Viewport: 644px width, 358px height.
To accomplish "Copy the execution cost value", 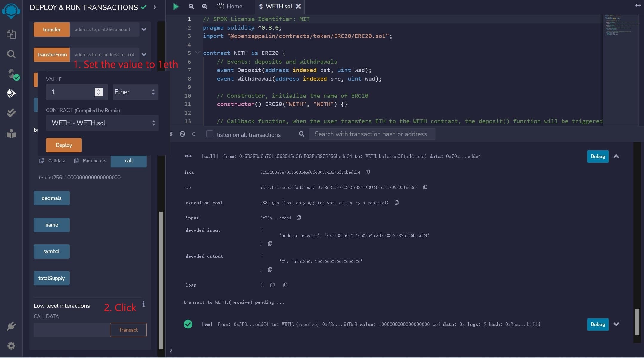I will click(x=397, y=203).
